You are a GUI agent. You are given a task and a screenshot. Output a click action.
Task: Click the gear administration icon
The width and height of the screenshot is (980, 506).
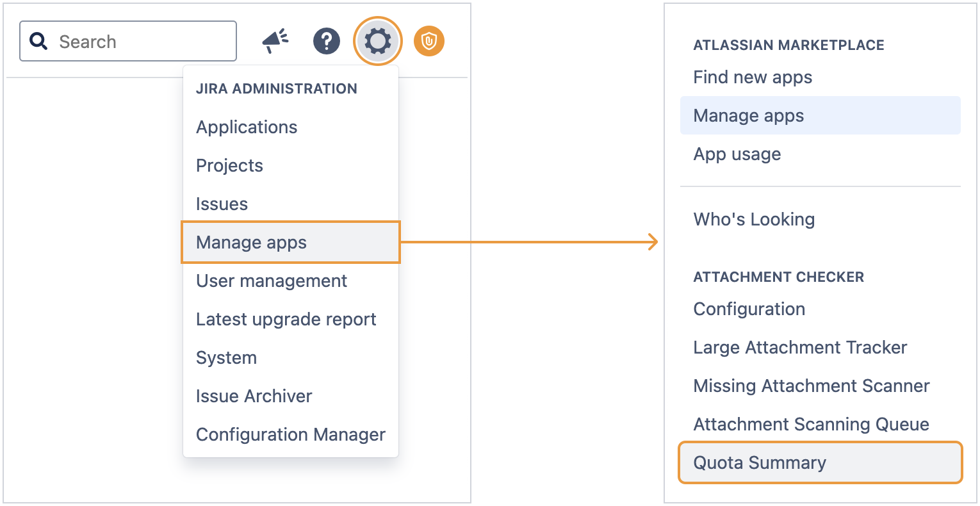378,42
